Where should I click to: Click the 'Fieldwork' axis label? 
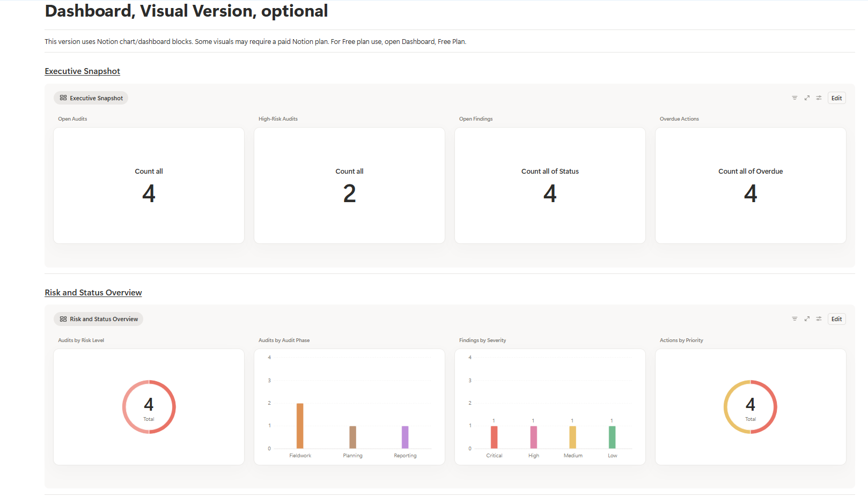[x=300, y=456]
